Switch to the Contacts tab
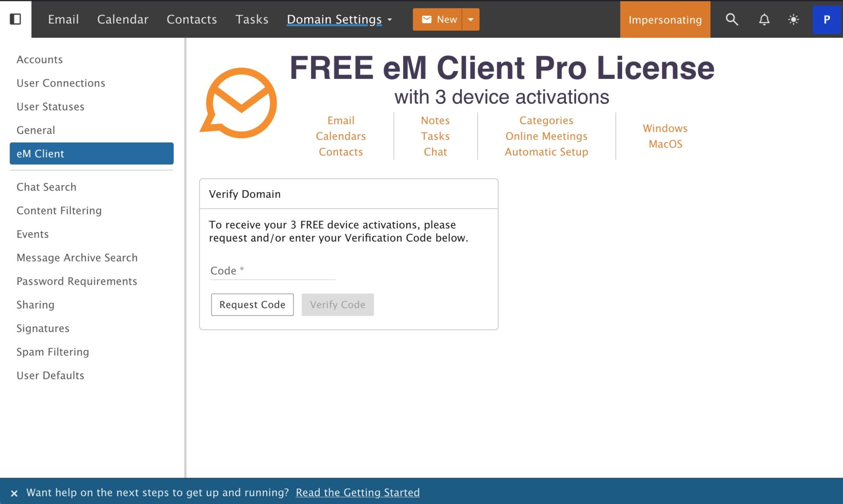The height and width of the screenshot is (504, 843). coord(191,19)
